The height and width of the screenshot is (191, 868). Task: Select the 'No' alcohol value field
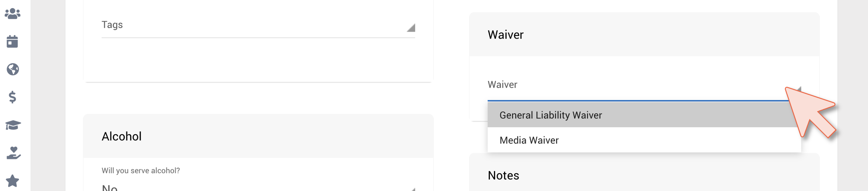[258, 188]
